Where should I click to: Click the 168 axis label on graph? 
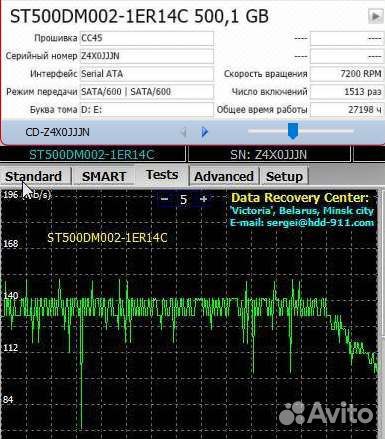tap(10, 244)
